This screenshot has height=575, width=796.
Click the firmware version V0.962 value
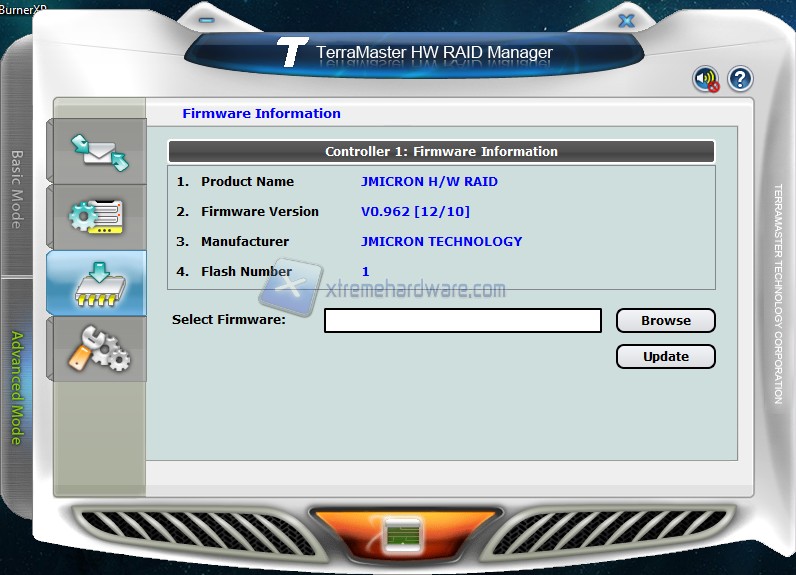point(415,212)
